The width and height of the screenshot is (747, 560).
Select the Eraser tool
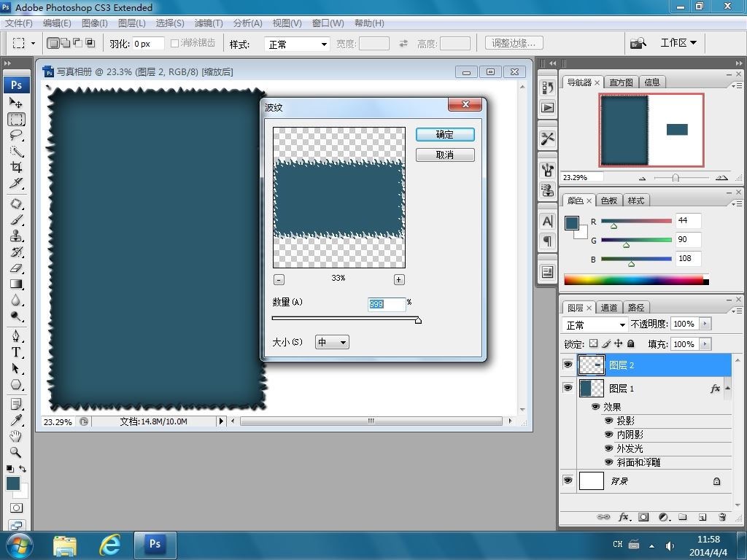16,268
